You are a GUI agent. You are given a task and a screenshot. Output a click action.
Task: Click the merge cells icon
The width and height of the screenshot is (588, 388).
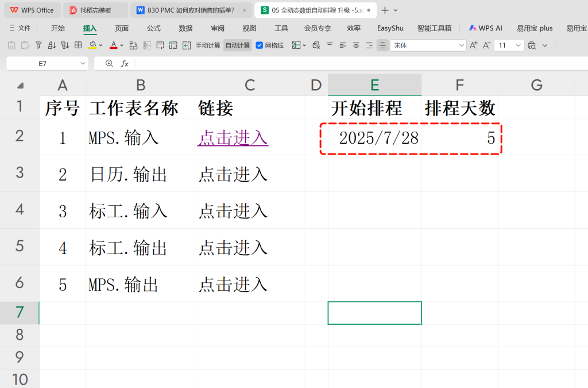point(173,45)
